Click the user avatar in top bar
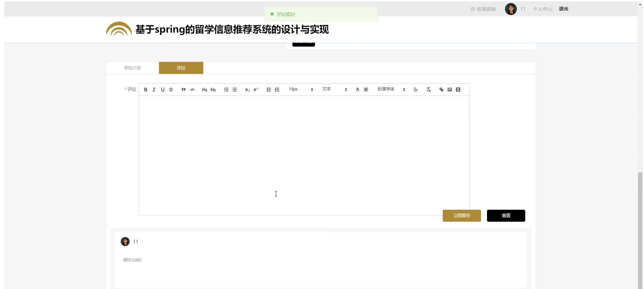 pyautogui.click(x=511, y=9)
